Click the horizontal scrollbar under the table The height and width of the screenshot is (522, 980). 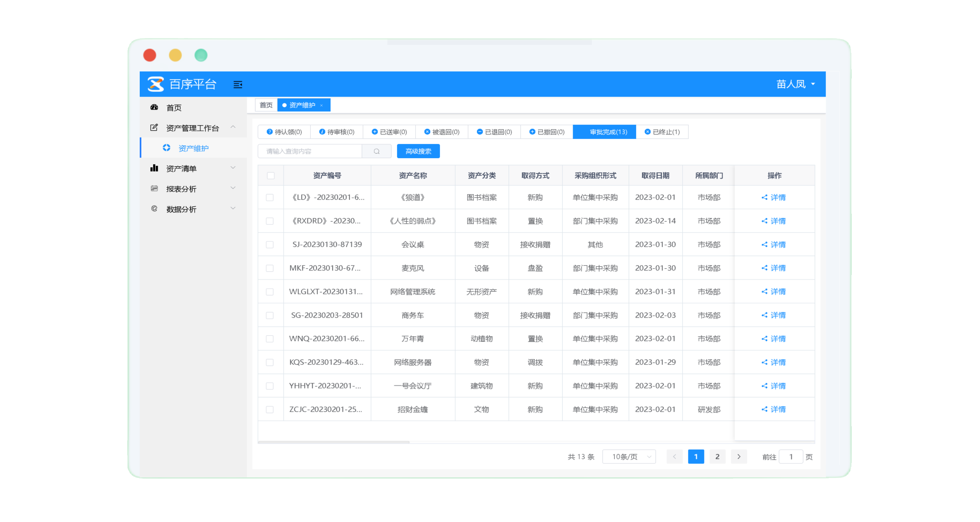(x=333, y=442)
